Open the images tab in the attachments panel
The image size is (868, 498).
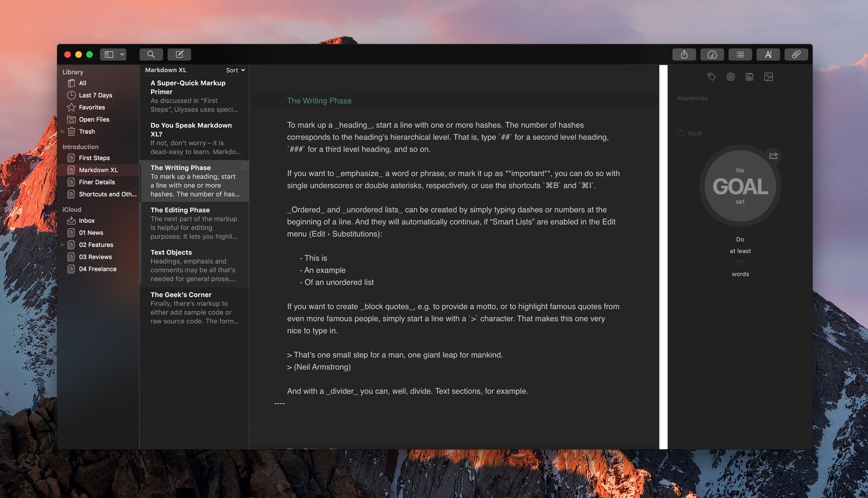(769, 77)
